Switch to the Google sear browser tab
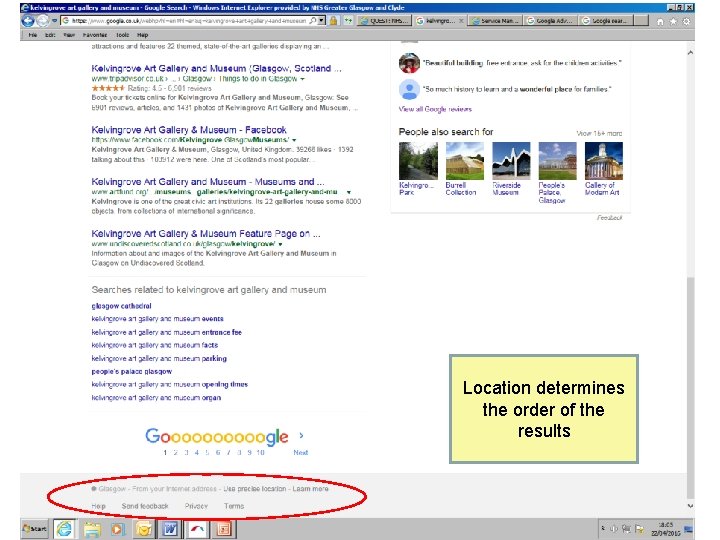Screen dimensions: 720x540 (606, 21)
